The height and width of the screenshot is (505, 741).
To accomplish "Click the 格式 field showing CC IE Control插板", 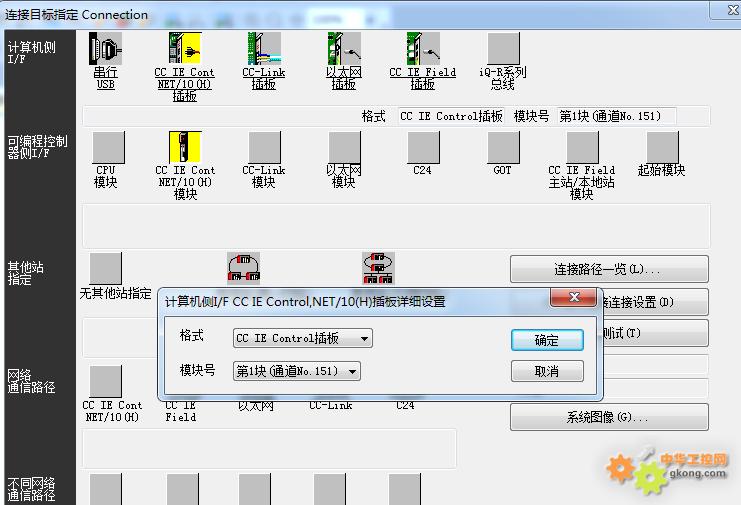I will (451, 116).
